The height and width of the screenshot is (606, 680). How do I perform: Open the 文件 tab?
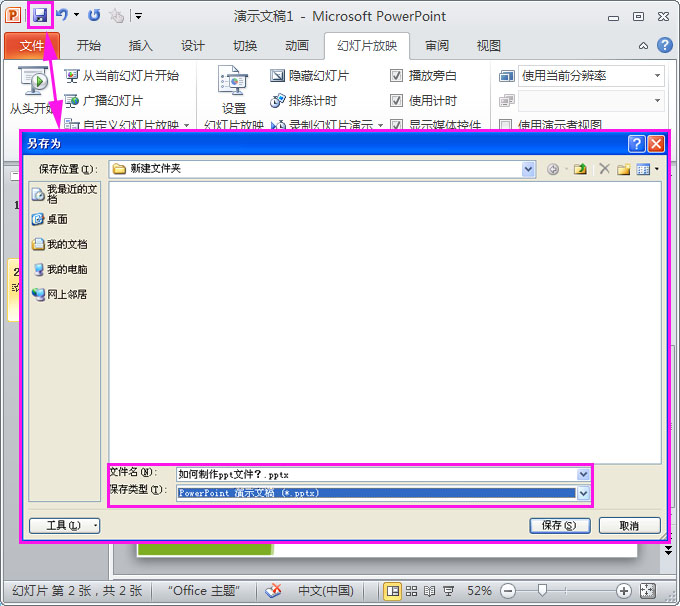[x=32, y=46]
